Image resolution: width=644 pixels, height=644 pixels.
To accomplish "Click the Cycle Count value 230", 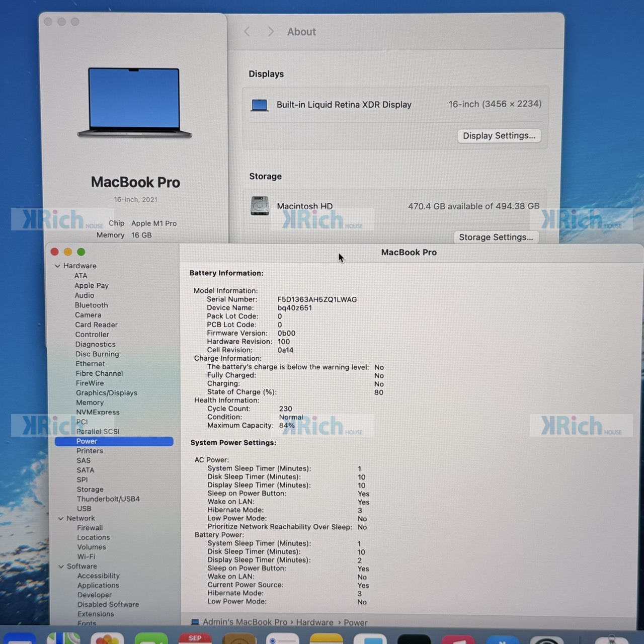I will point(286,409).
